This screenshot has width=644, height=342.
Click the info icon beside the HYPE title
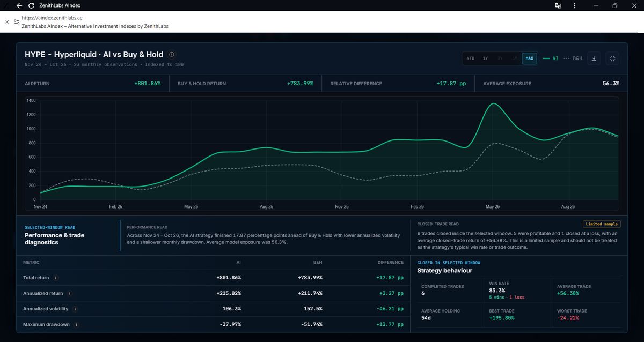pyautogui.click(x=171, y=55)
